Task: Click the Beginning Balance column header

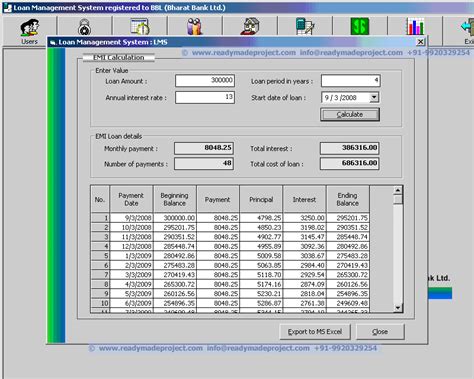Action: (x=175, y=199)
